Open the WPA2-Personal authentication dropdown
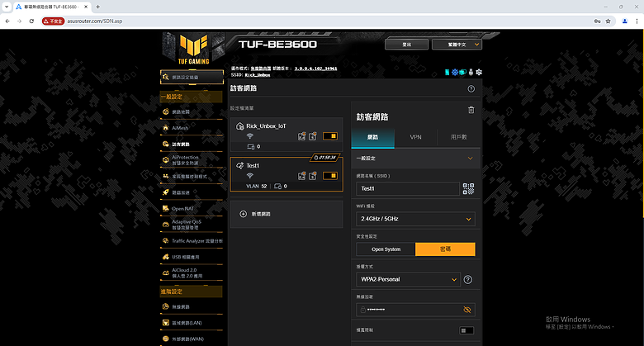Image resolution: width=644 pixels, height=346 pixels. (408, 279)
